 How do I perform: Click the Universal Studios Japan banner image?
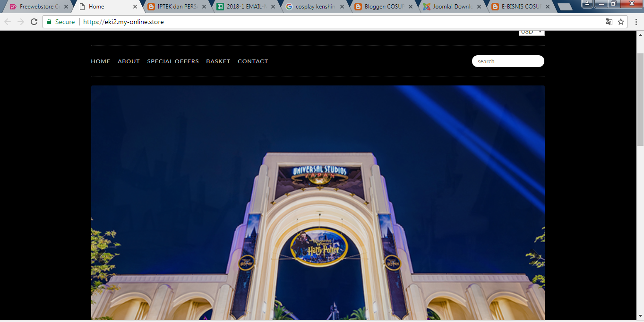pyautogui.click(x=318, y=203)
